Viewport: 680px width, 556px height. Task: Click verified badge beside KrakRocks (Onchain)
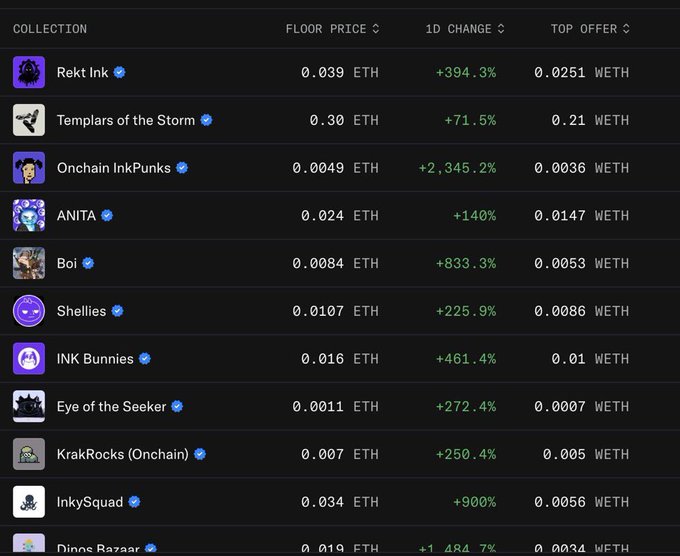[x=200, y=454]
